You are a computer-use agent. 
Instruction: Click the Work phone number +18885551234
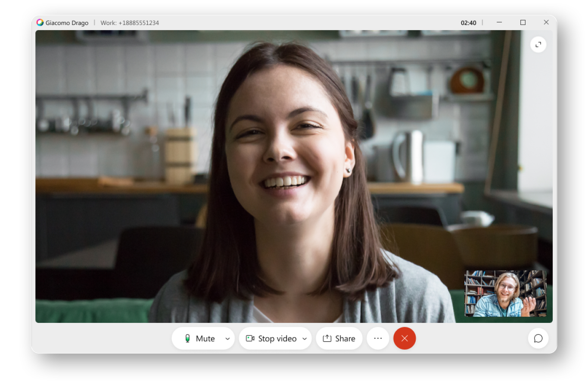[x=129, y=23]
